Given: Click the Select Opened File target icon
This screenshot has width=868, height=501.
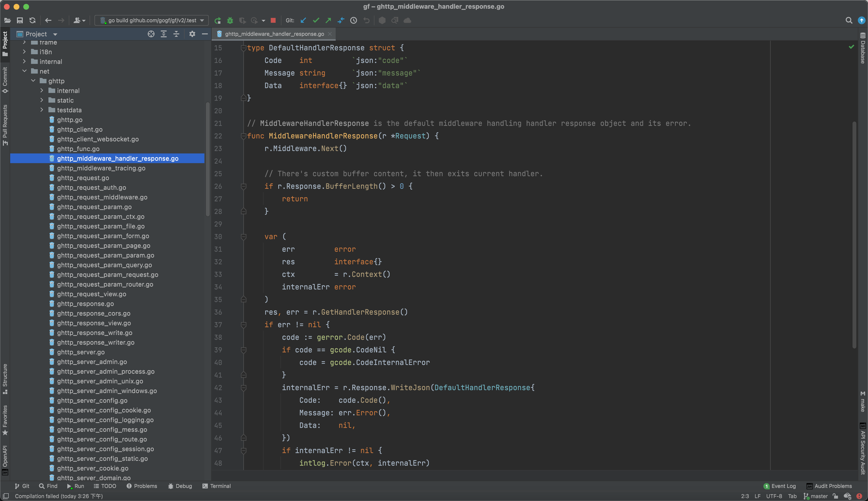Looking at the screenshot, I should click(151, 34).
